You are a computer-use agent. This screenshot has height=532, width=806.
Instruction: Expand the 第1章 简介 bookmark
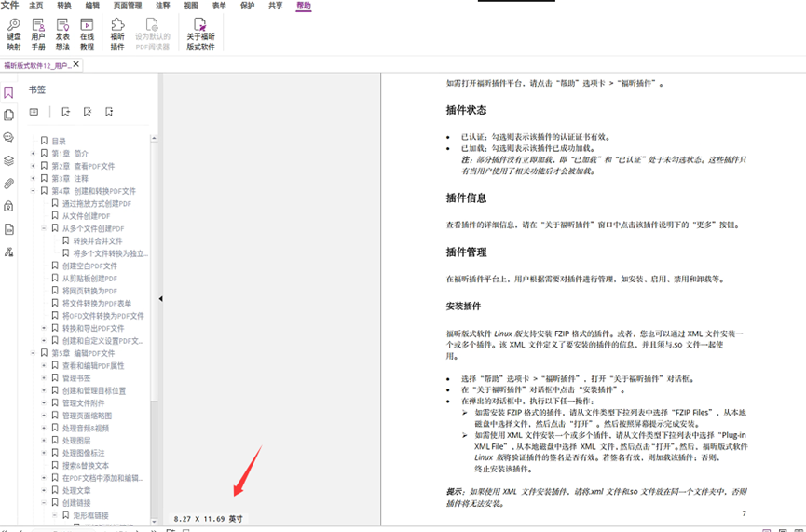pyautogui.click(x=33, y=154)
